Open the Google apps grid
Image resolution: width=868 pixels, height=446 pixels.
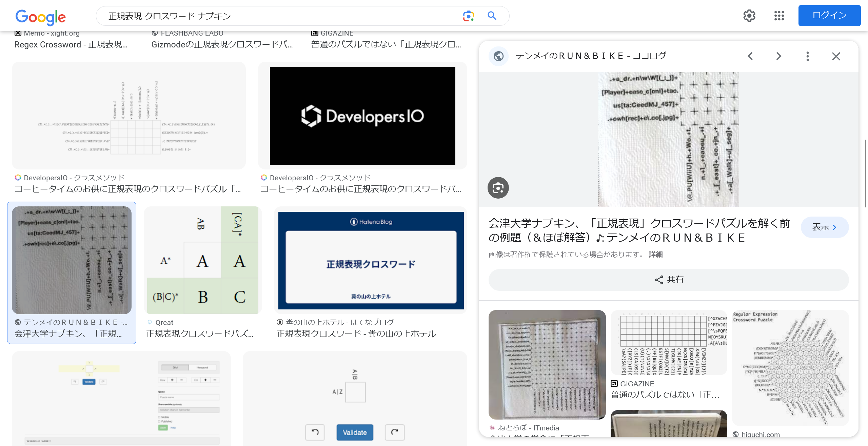[x=779, y=16]
